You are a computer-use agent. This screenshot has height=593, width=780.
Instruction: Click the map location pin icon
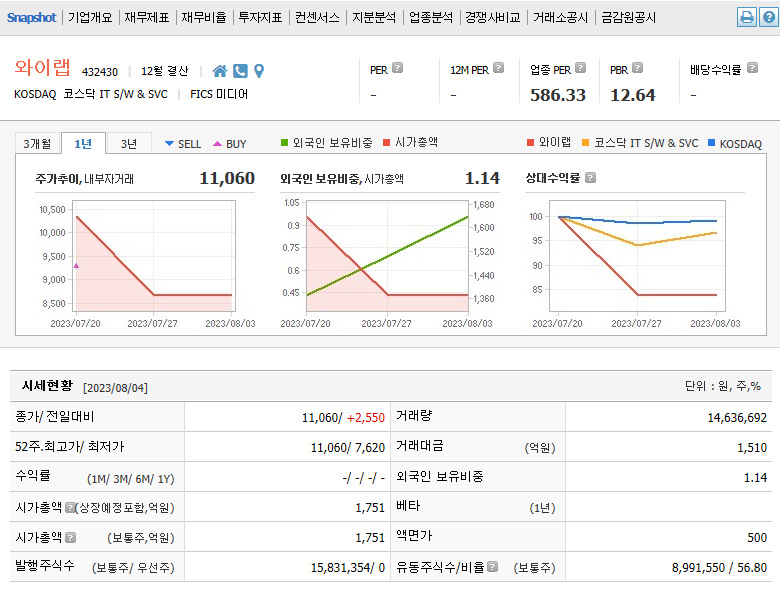pyautogui.click(x=259, y=71)
